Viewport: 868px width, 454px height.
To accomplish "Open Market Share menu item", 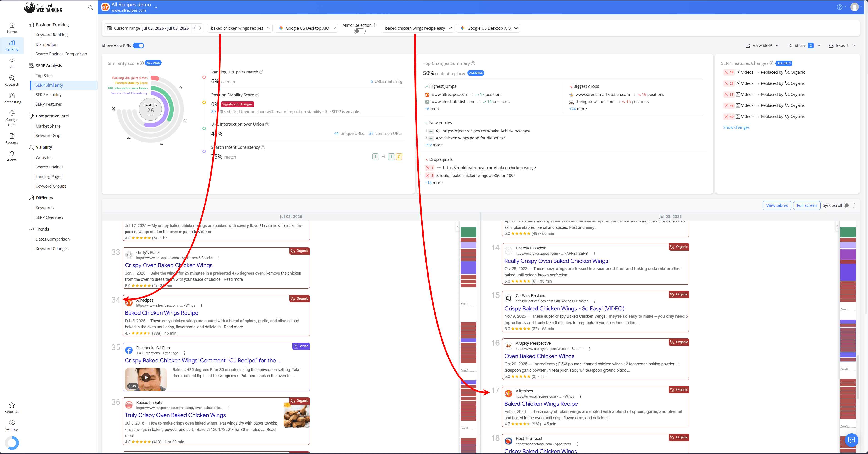I will coord(48,126).
